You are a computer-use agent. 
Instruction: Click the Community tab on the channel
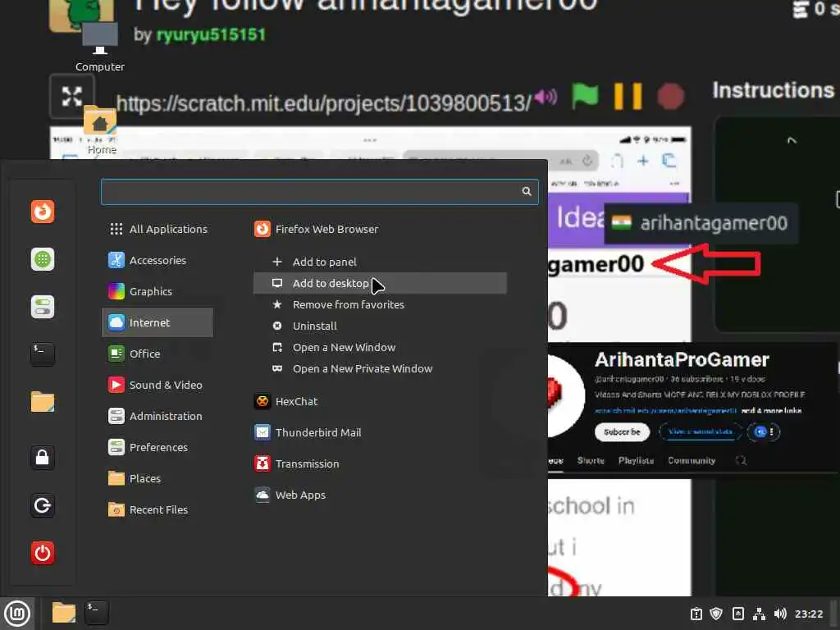pyautogui.click(x=691, y=461)
